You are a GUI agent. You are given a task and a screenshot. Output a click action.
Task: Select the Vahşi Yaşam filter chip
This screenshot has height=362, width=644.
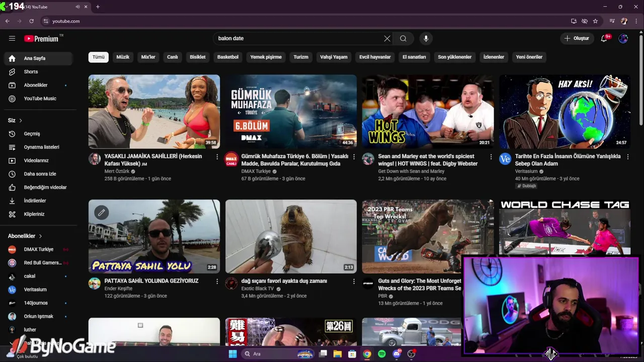tap(334, 57)
